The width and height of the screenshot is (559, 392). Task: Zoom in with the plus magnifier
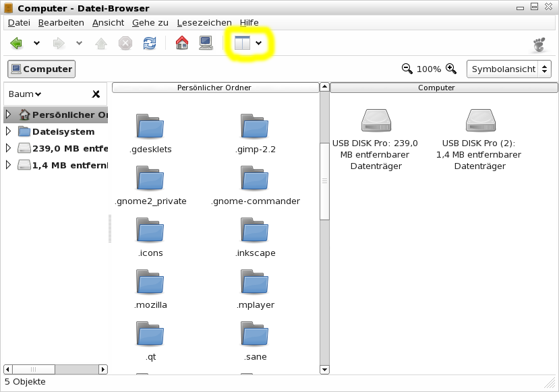point(451,68)
